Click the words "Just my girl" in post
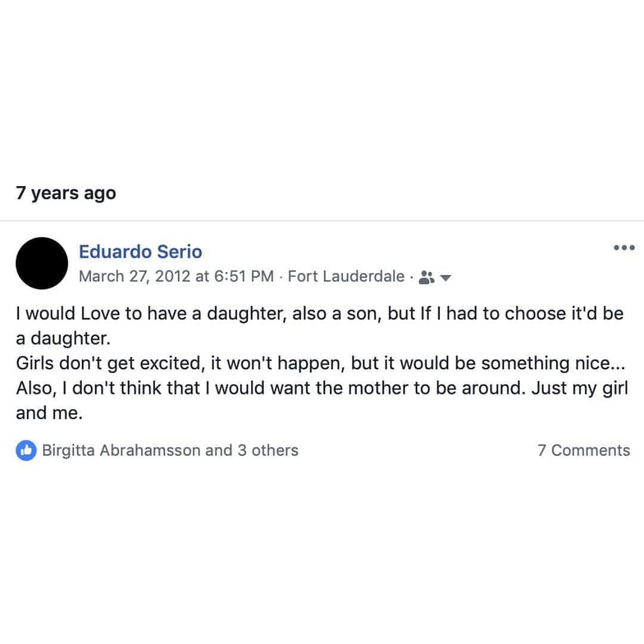 click(580, 389)
